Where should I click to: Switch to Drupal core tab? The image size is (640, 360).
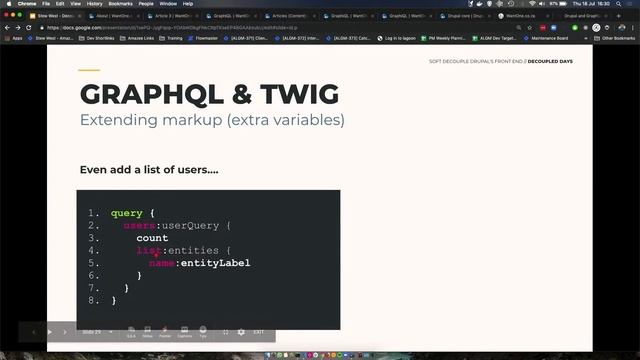point(465,16)
